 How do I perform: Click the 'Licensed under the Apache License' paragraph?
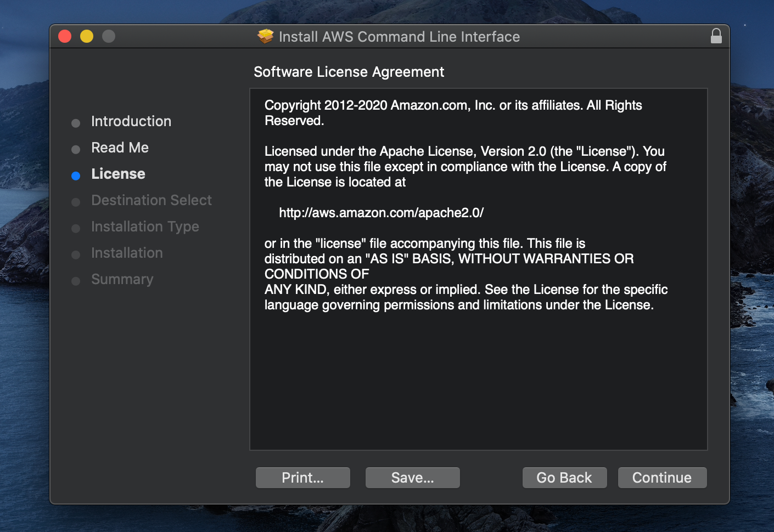coord(465,167)
